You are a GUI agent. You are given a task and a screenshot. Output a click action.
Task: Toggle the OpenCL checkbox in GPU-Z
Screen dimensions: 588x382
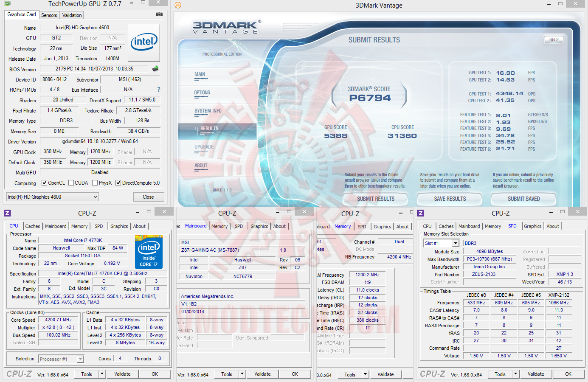pos(44,183)
